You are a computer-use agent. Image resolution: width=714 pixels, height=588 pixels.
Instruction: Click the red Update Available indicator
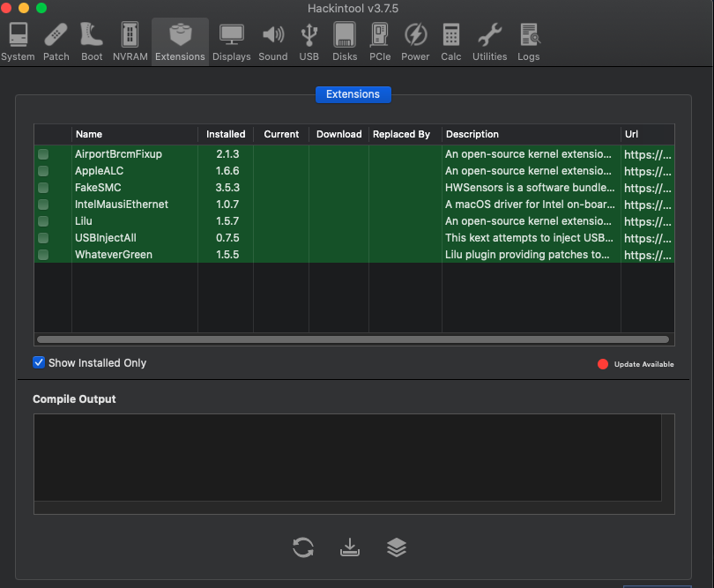point(602,364)
